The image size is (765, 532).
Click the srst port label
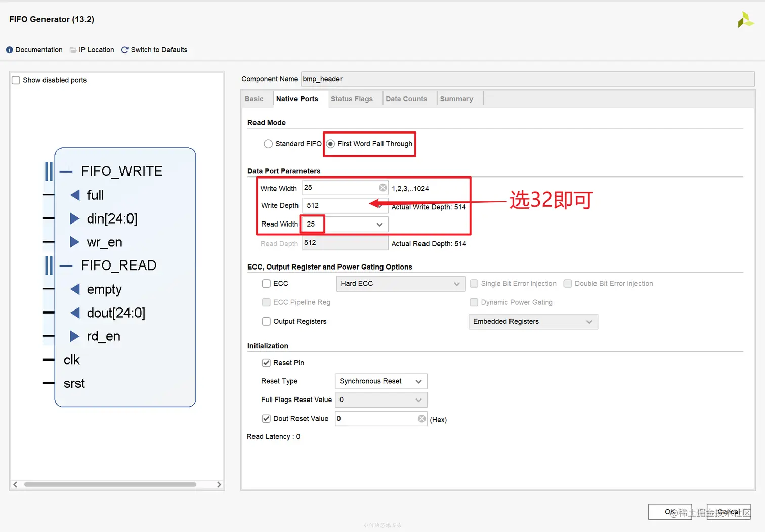74,383
